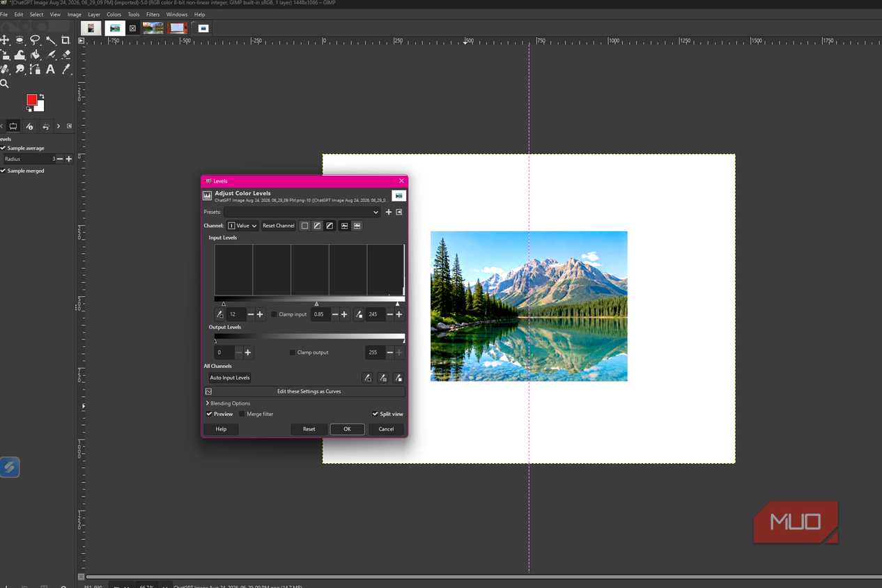Switch to first image tab thumbnail

click(x=91, y=28)
